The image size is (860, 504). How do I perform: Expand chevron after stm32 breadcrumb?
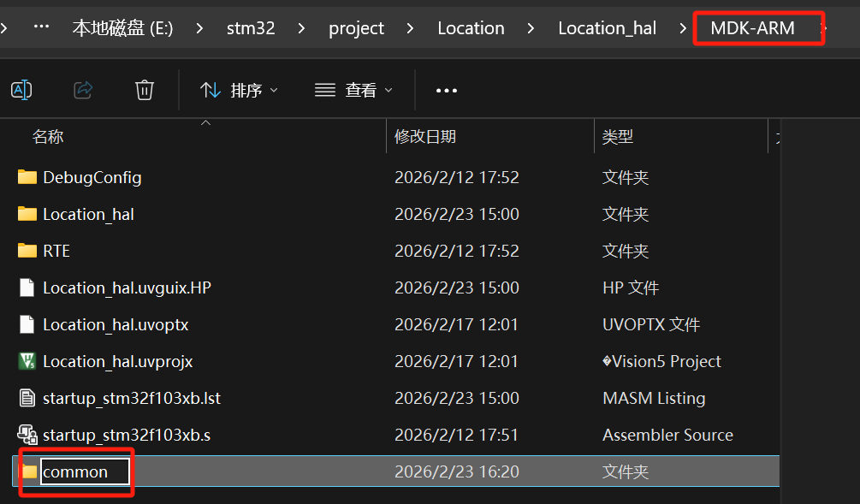pos(301,28)
